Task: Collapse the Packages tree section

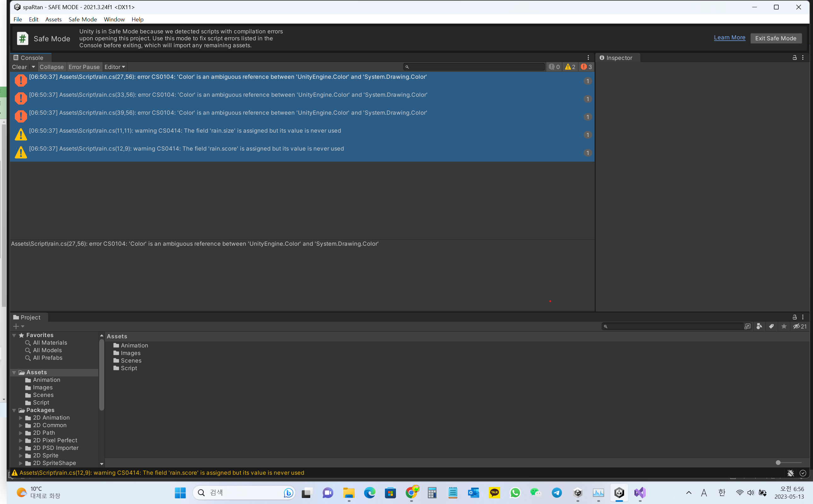Action: 14,410
